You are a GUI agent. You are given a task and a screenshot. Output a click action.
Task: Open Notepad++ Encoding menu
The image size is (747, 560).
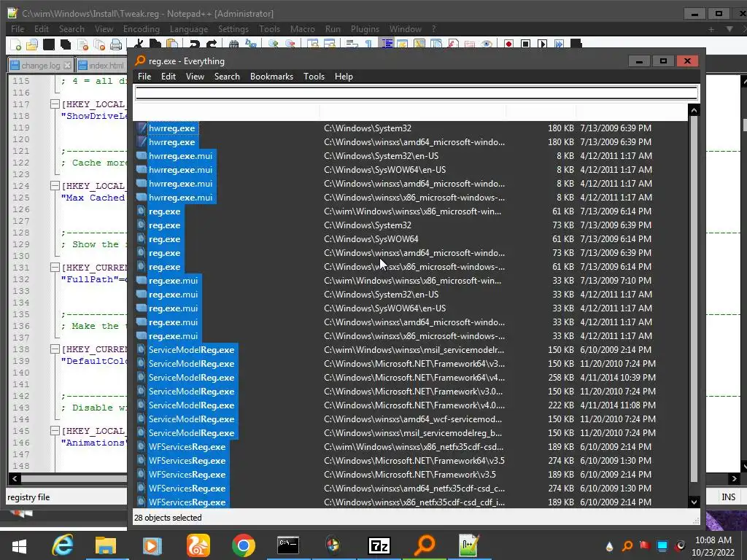point(141,29)
